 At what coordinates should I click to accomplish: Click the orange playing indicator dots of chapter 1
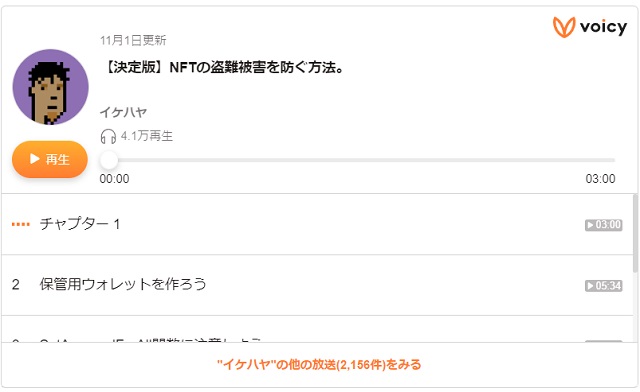pos(20,224)
